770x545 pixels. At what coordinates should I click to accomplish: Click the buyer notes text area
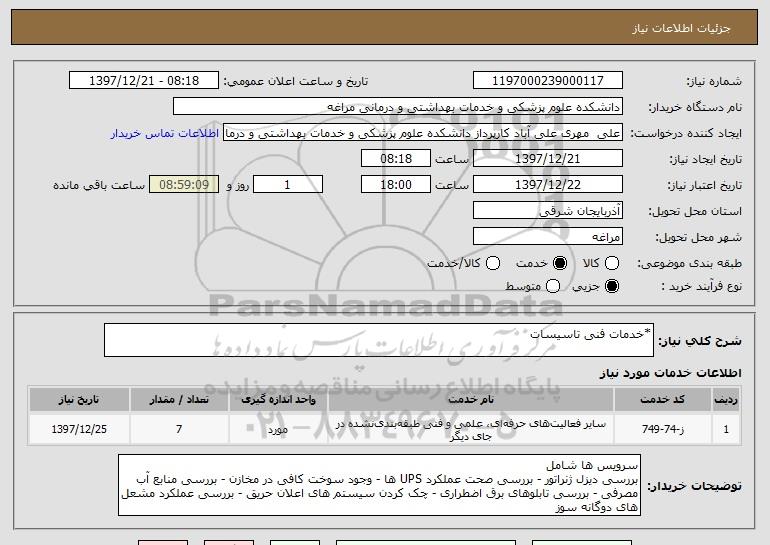379,485
